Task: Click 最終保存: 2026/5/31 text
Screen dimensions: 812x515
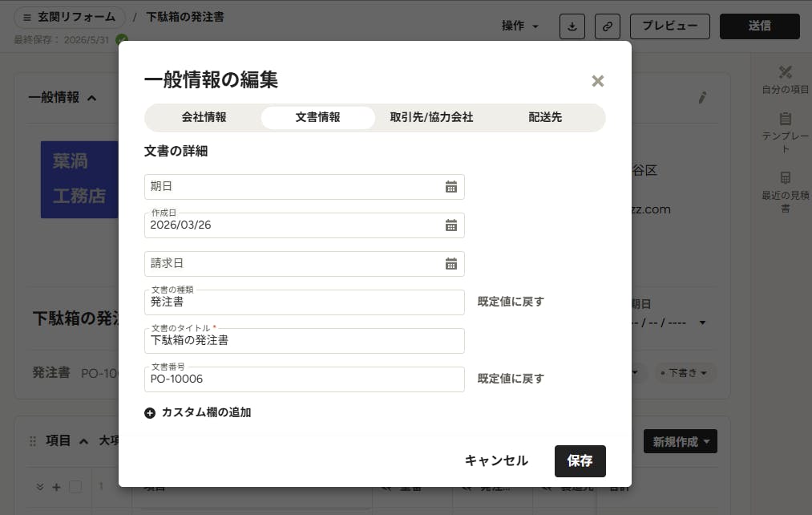Action: tap(61, 40)
